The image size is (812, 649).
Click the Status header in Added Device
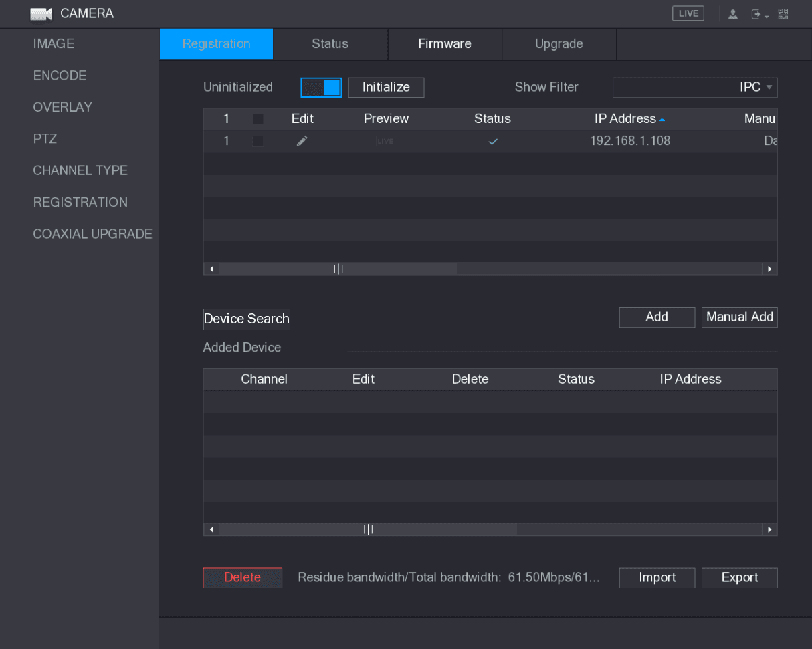[x=576, y=379]
